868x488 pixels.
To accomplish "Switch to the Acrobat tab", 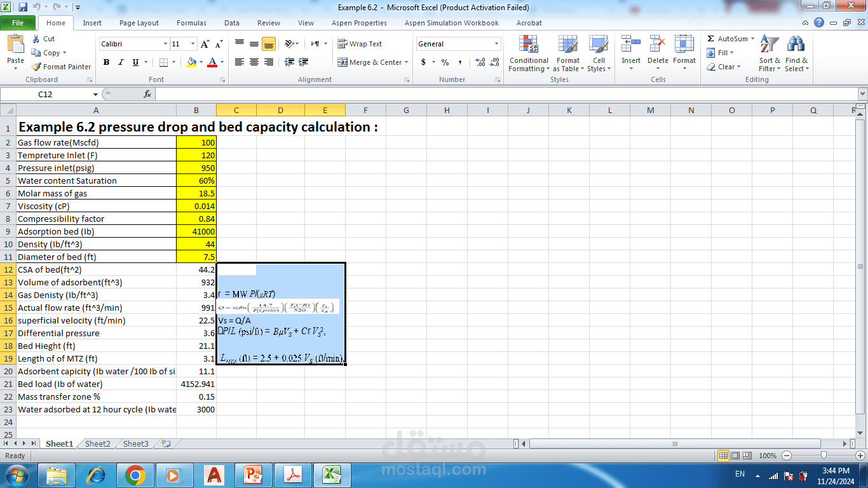I will point(529,23).
